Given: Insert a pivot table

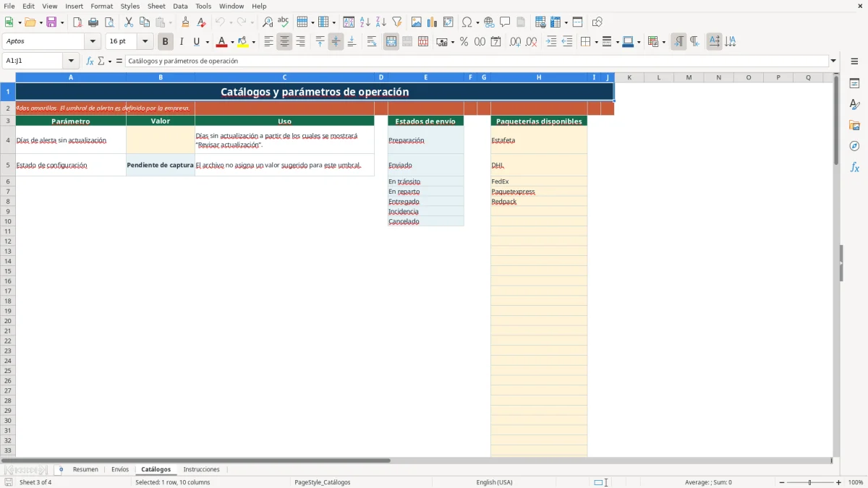Looking at the screenshot, I should tap(448, 22).
